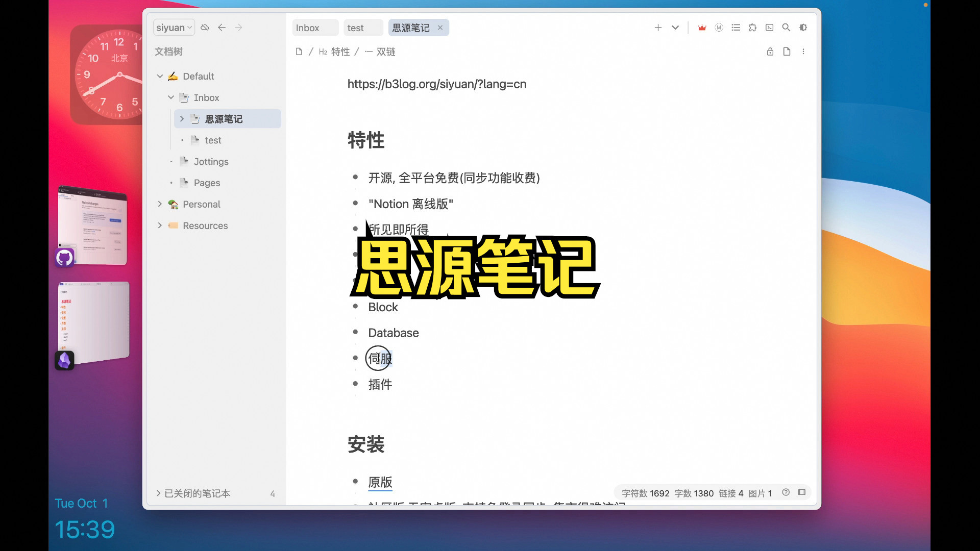The image size is (980, 551).
Task: Click the 安装 heading
Action: (366, 444)
